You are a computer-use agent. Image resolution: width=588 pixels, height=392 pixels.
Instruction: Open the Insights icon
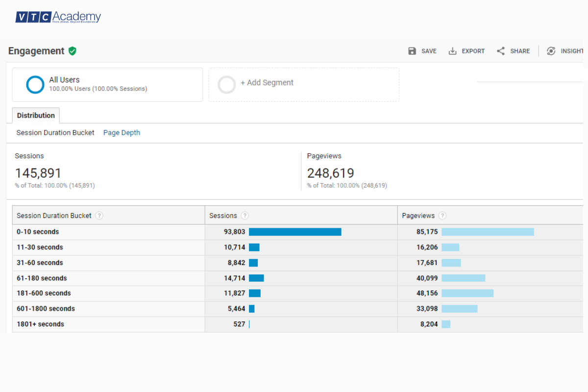tap(551, 51)
